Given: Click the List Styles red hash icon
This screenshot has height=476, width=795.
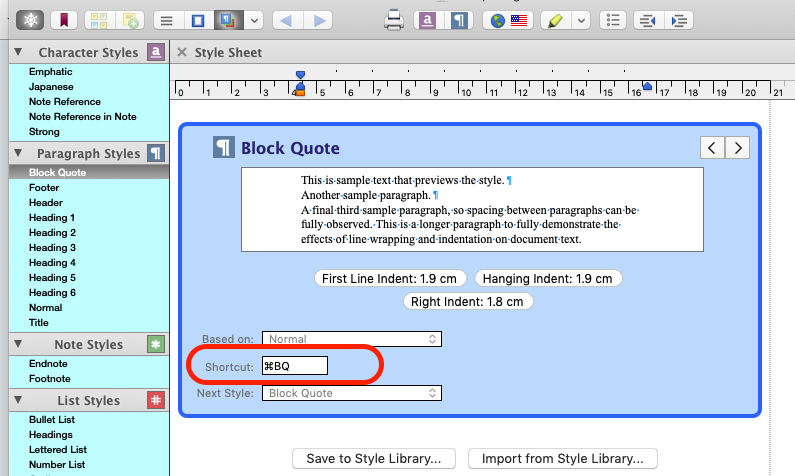Looking at the screenshot, I should tap(156, 400).
